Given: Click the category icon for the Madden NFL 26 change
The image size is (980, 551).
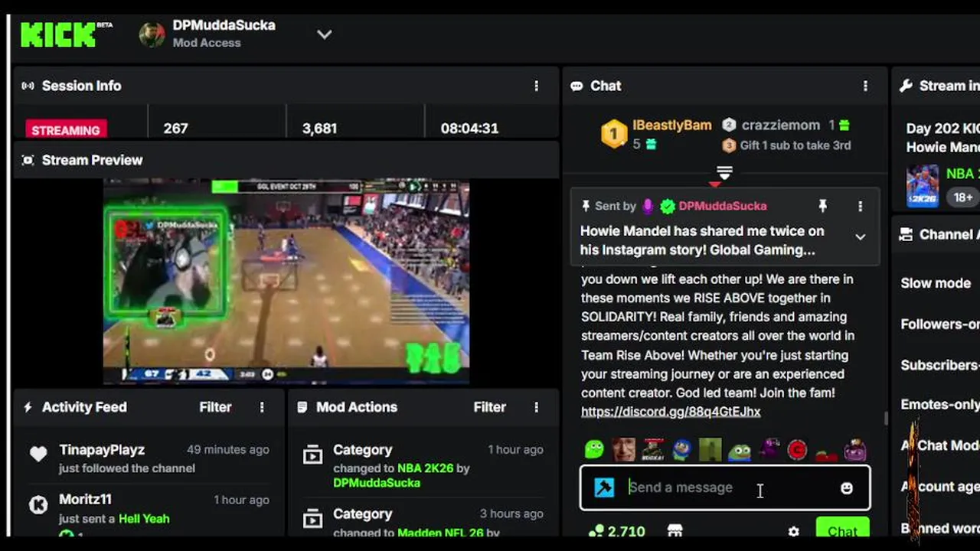Looking at the screenshot, I should click(312, 520).
